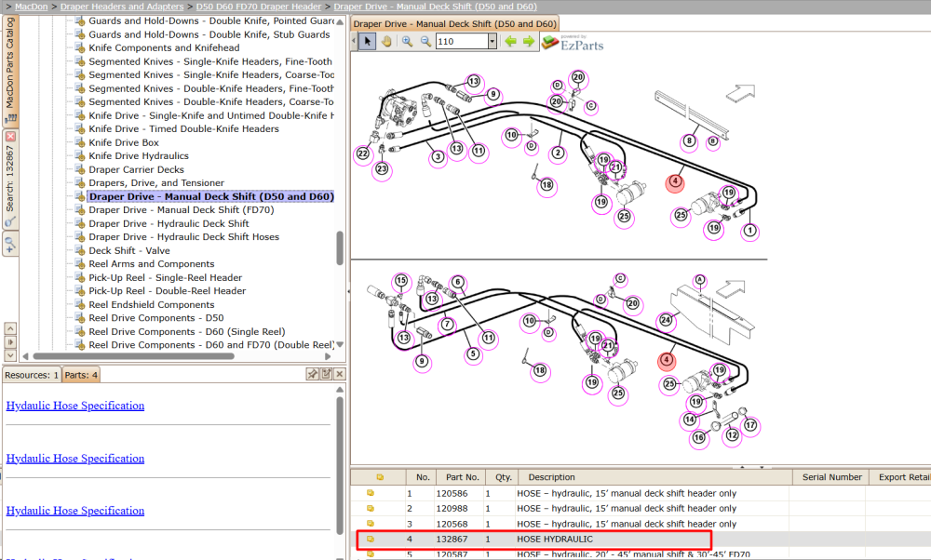Pin the resources panel
The image size is (931, 560).
click(312, 374)
